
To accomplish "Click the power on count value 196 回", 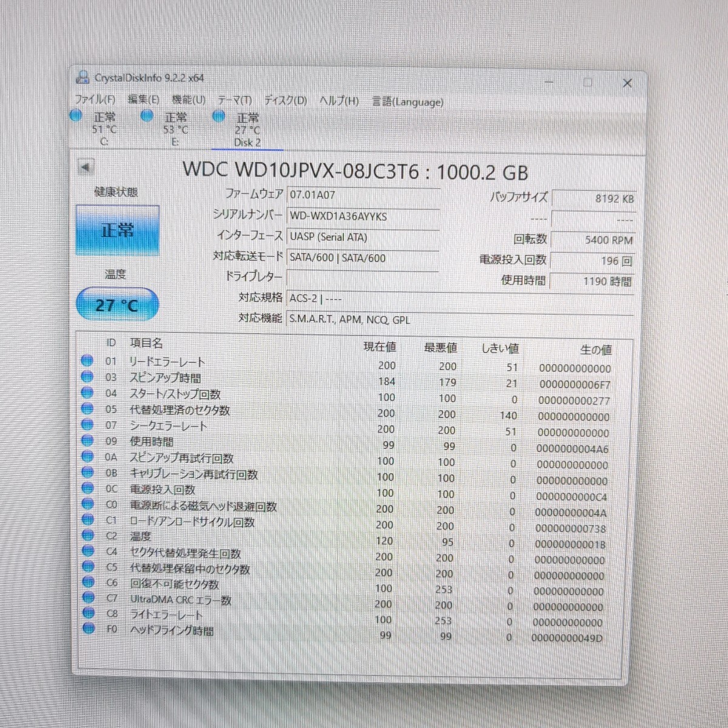I will click(x=592, y=260).
